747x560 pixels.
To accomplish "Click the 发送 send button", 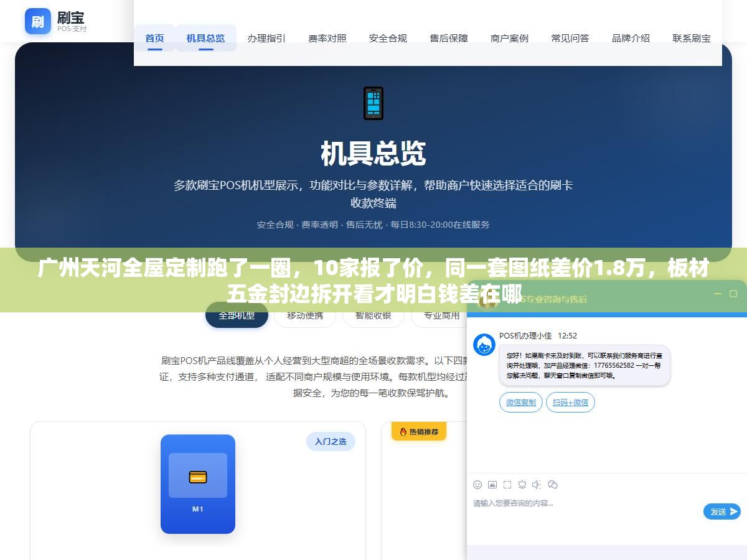I will pos(722,511).
